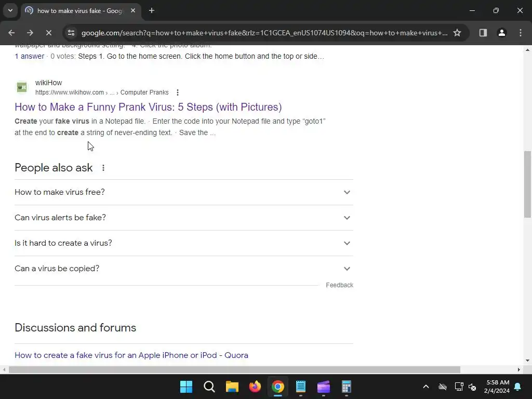Expand 'Can virus alerts be fake?'

(184, 218)
